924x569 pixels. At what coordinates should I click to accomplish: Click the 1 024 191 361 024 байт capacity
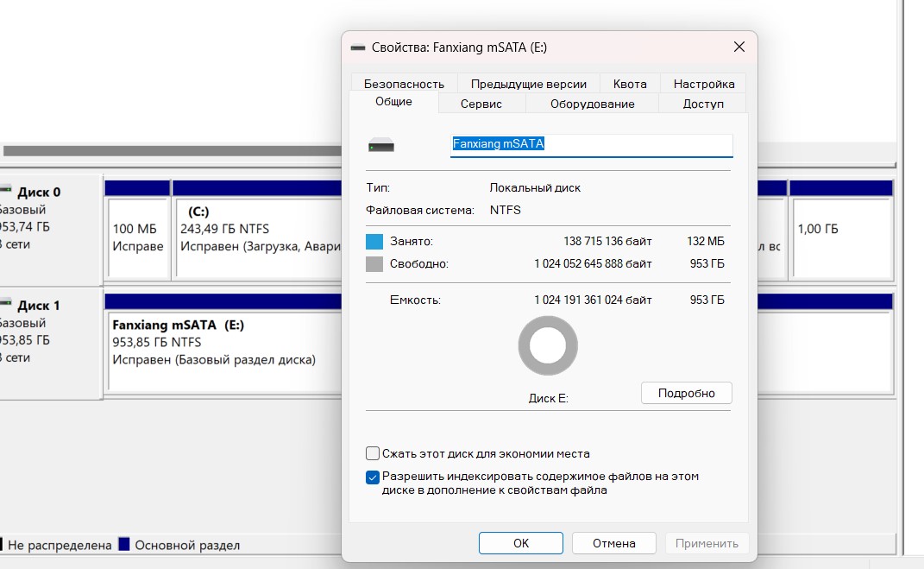click(593, 300)
